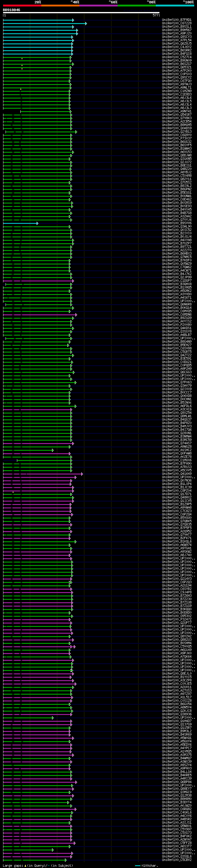This screenshot has width=197, height=868.
Task: Select UniRef100_Q6Z8J5 label
Action: tap(177, 43)
